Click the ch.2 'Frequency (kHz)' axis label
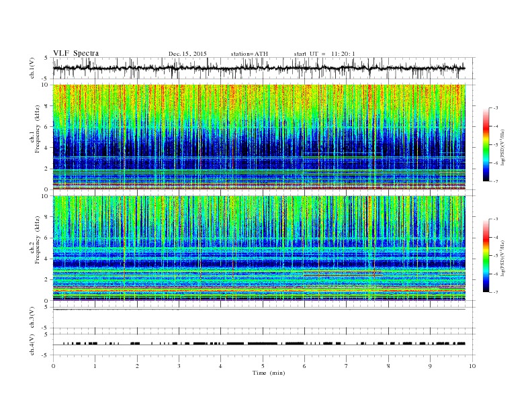Viewport: 532px width, 411px height. (38, 240)
